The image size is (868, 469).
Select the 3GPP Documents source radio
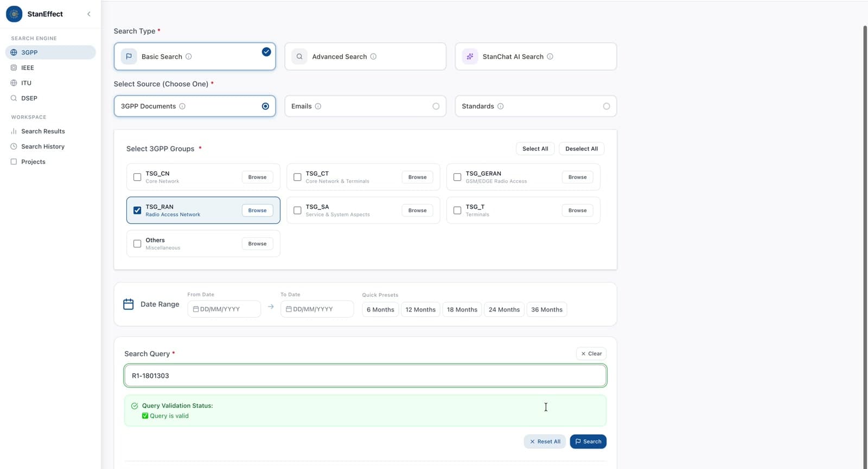[265, 106]
